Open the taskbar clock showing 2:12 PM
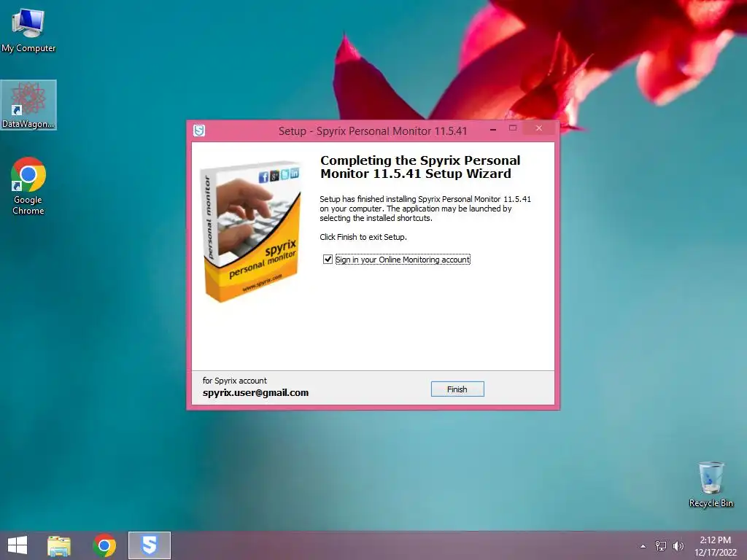 pos(716,546)
